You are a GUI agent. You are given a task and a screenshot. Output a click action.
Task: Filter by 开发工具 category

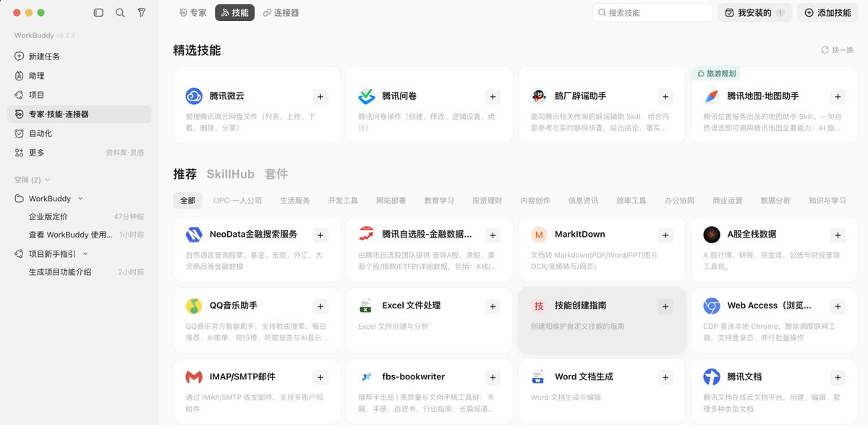[343, 201]
